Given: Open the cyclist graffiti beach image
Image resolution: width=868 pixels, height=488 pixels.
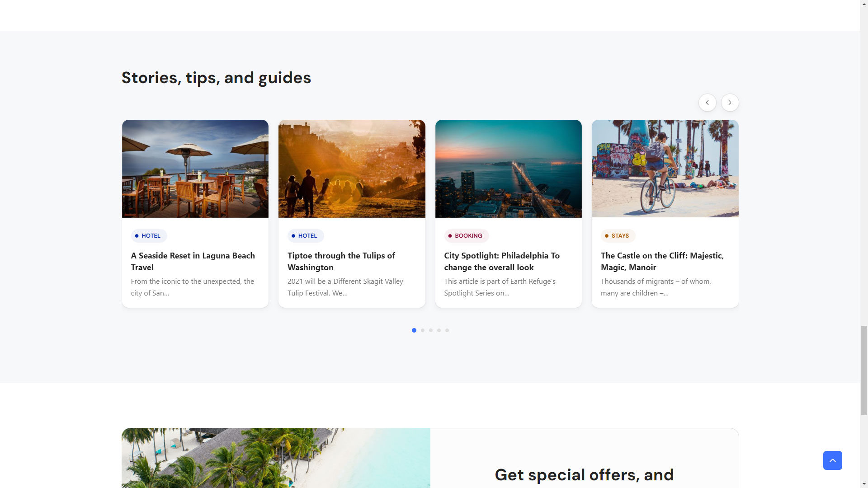Looking at the screenshot, I should pos(665,169).
